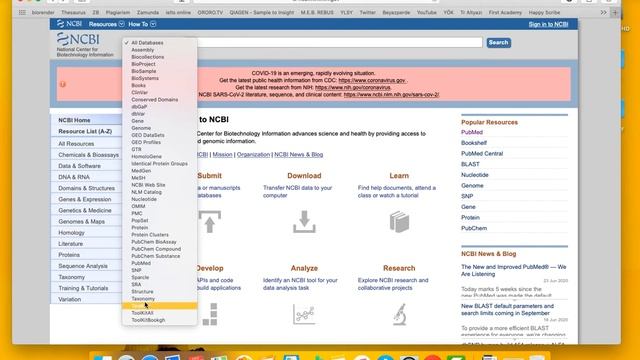Open Bookshelf under Popular Resources
The image size is (640, 360).
474,143
